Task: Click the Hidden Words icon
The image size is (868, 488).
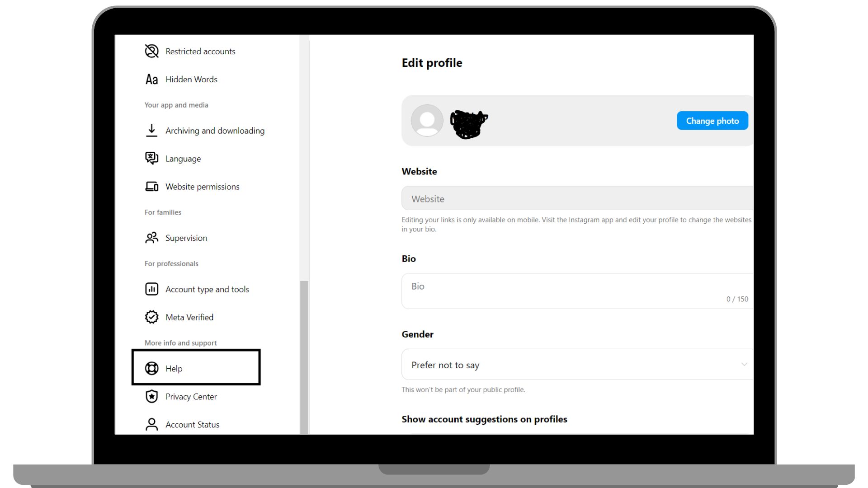Action: point(151,79)
